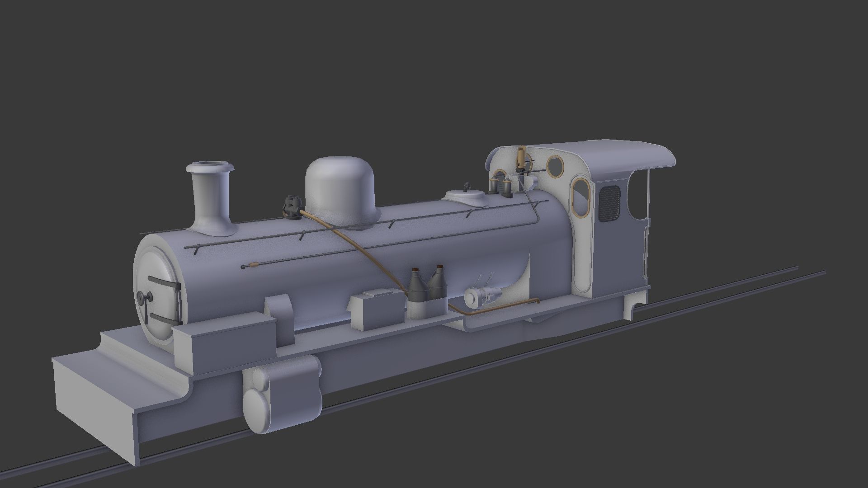Select the round porthole window on the cab front

tap(555, 166)
